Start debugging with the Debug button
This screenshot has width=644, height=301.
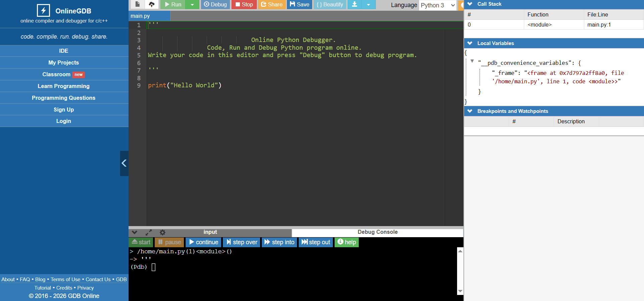[x=215, y=4]
